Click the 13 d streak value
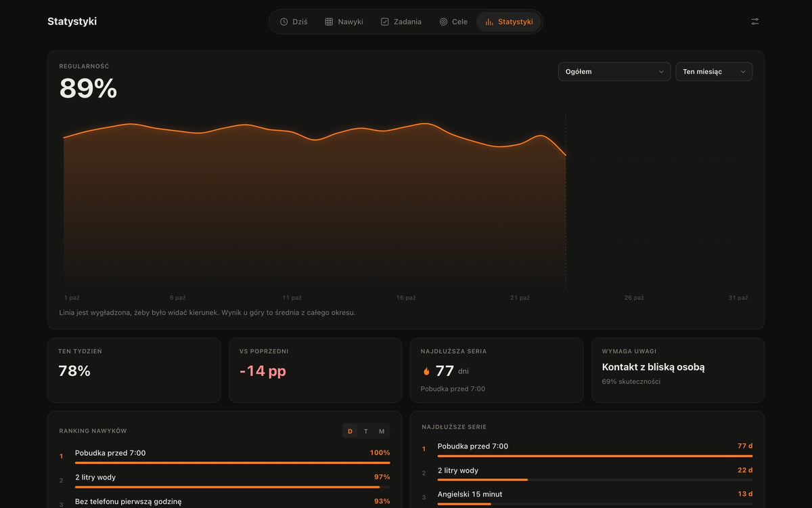812x508 pixels. (x=745, y=494)
